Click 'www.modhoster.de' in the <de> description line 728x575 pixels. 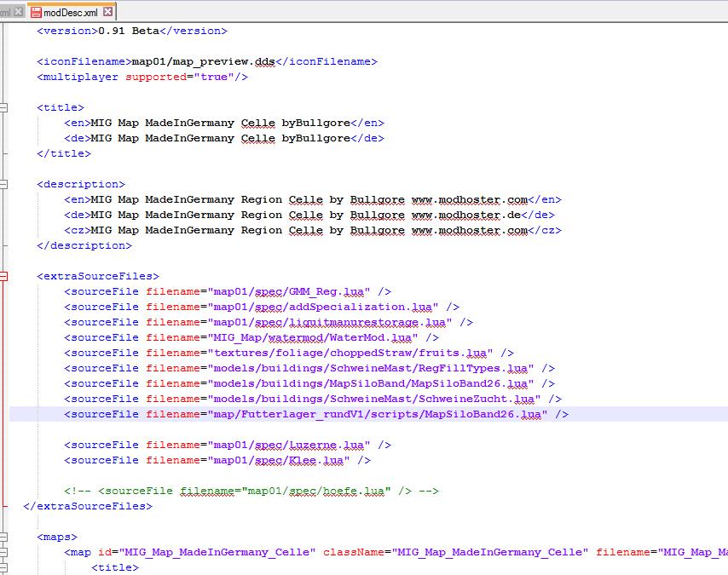(x=466, y=215)
